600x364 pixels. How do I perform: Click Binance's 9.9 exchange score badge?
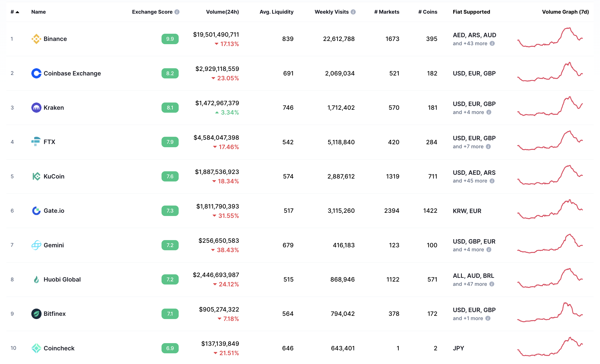pos(170,39)
